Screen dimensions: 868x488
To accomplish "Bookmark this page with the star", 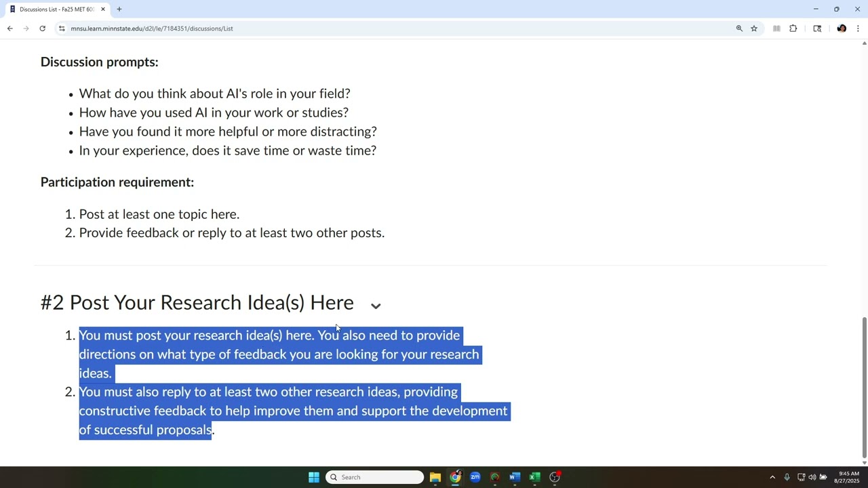I will (x=754, y=28).
